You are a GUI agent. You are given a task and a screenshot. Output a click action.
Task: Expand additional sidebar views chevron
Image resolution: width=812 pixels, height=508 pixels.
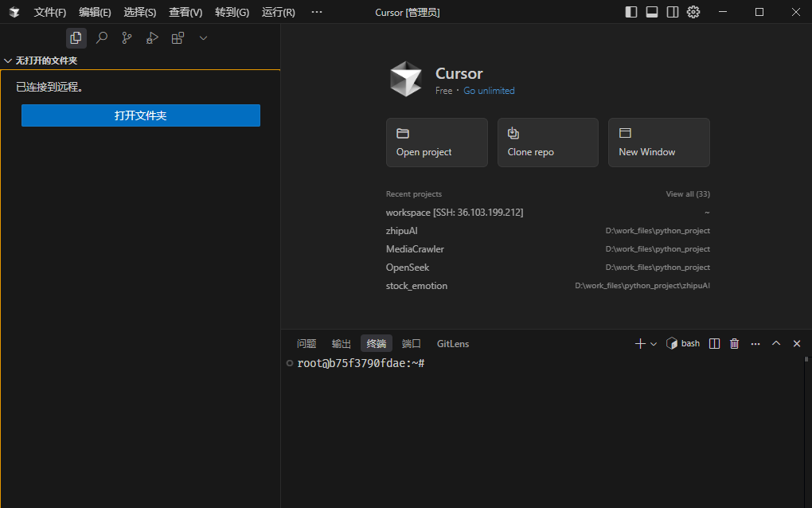click(x=203, y=37)
